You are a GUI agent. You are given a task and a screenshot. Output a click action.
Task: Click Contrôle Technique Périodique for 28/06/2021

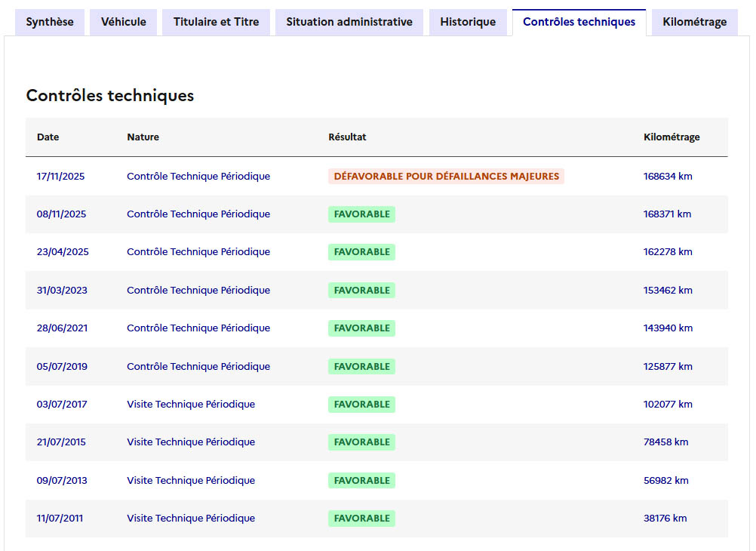198,328
